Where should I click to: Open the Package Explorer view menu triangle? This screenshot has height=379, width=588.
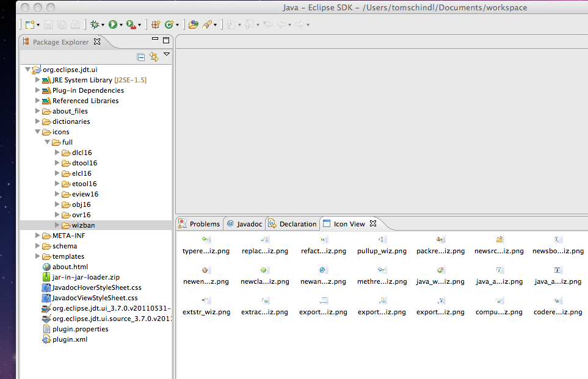tap(167, 55)
